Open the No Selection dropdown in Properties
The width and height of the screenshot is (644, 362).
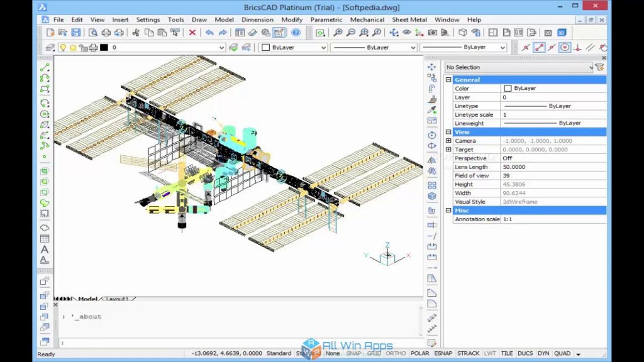[x=519, y=67]
